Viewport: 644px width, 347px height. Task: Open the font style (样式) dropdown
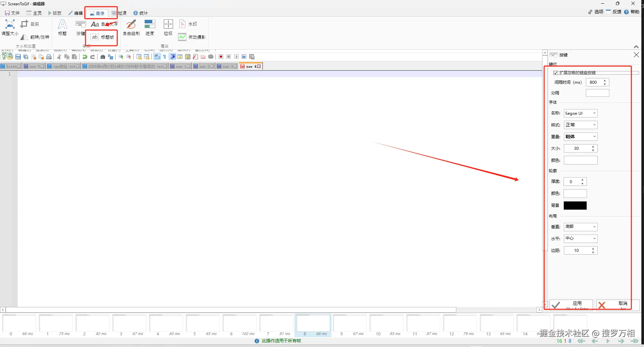tap(581, 125)
